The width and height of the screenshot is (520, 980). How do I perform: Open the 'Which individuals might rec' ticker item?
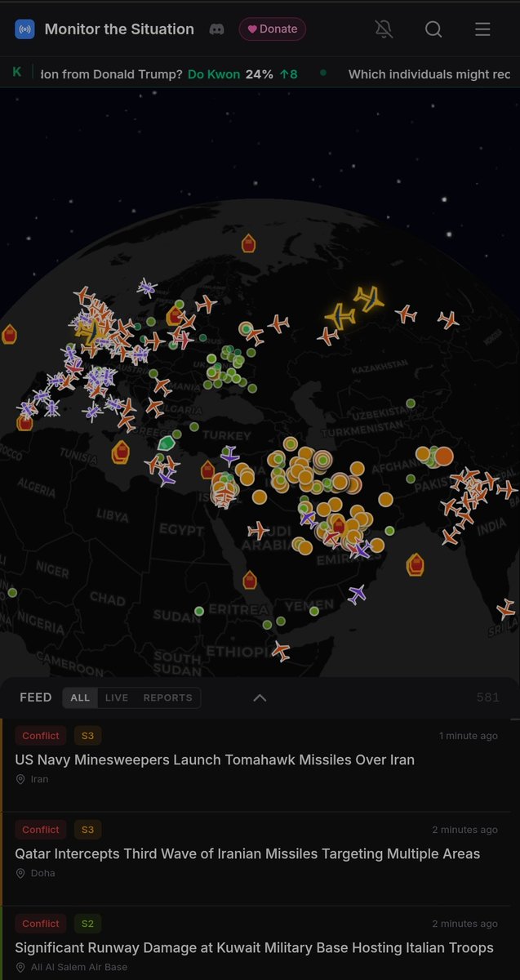429,74
